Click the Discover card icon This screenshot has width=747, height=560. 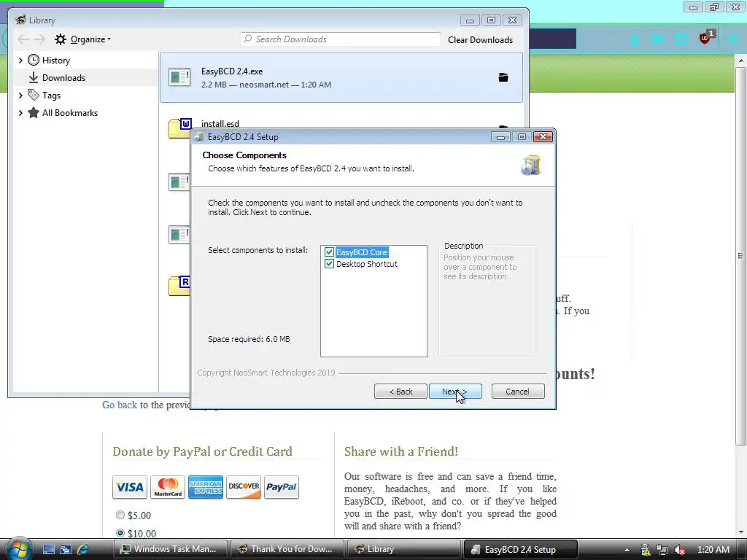pos(244,486)
